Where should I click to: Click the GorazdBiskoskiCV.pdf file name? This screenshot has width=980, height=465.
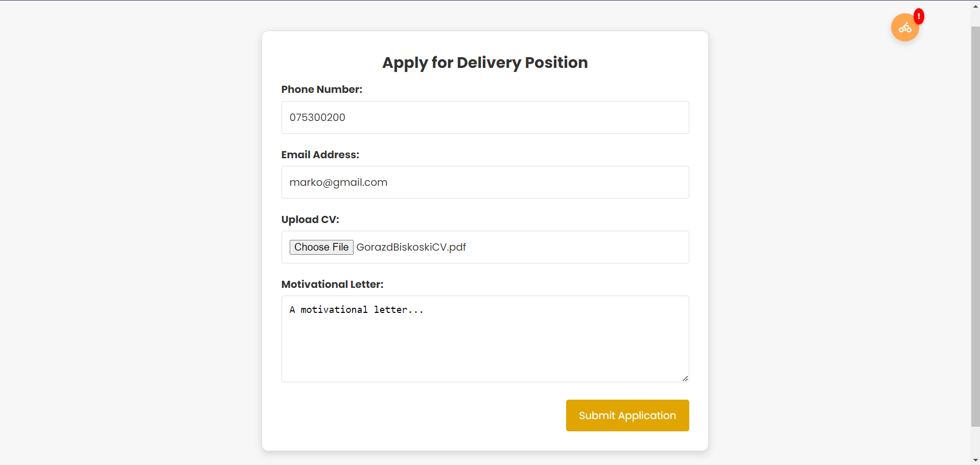pos(411,247)
